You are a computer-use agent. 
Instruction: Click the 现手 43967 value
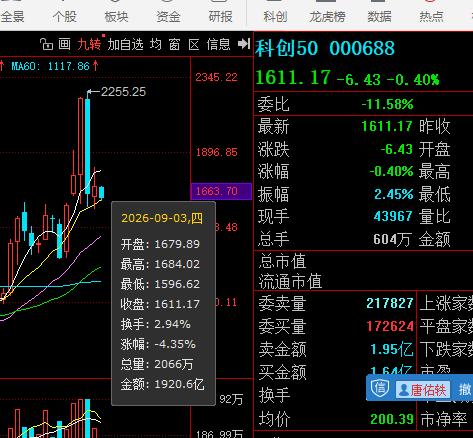click(393, 216)
